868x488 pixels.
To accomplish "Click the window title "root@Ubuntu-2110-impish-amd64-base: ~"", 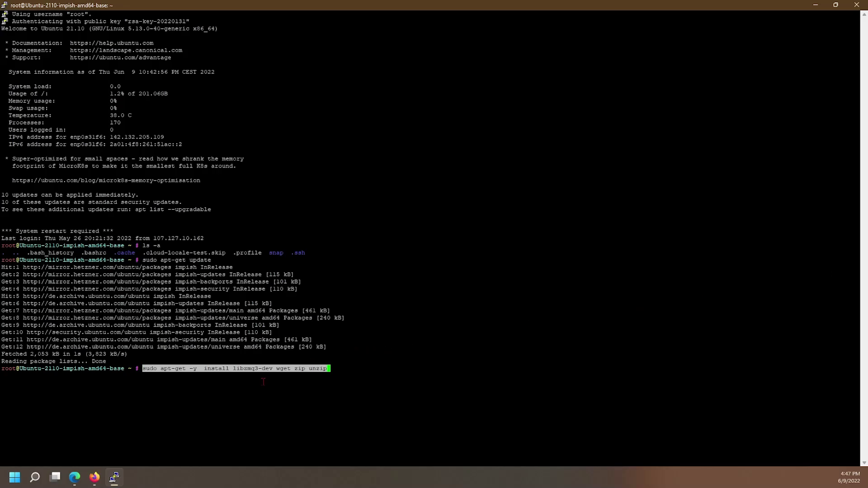I will coord(62,5).
